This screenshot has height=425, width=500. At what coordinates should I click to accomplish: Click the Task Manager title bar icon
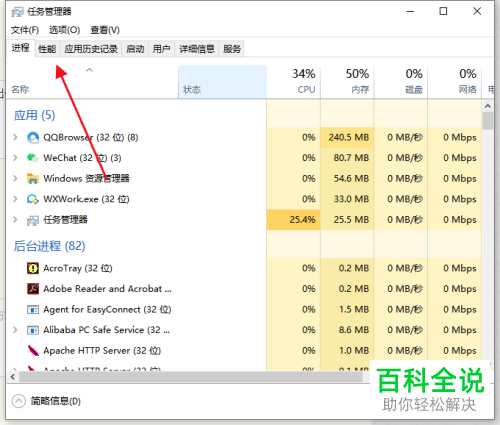[x=18, y=12]
